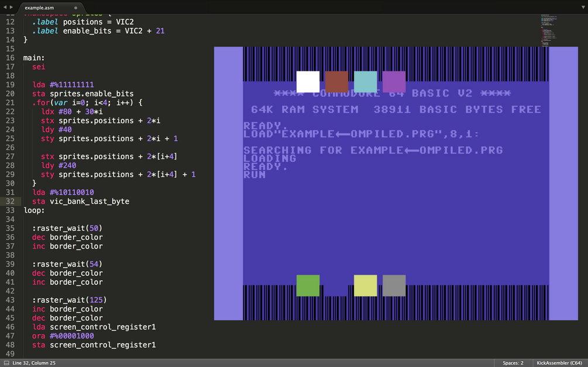Image resolution: width=588 pixels, height=367 pixels.
Task: Click the 'sei' instruction
Action: tap(39, 67)
